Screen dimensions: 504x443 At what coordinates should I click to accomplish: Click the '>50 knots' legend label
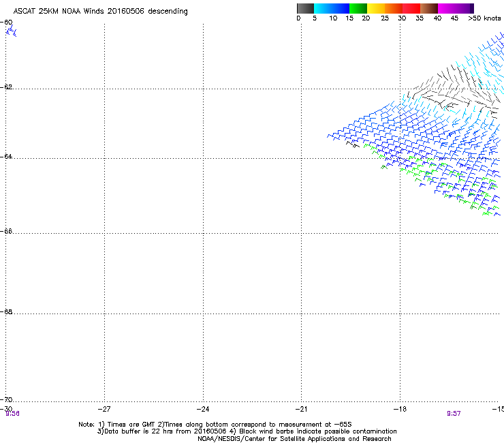click(484, 18)
